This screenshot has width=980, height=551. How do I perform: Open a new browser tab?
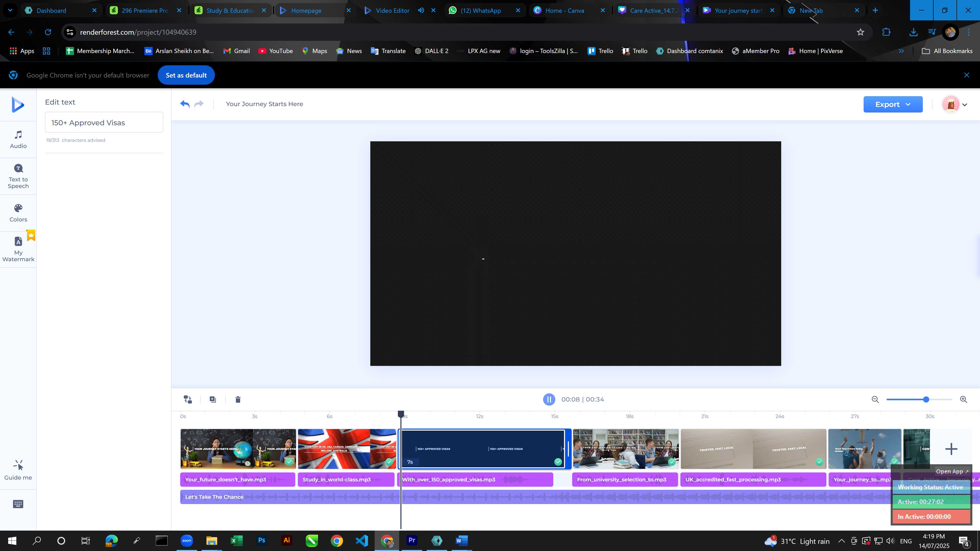point(875,11)
